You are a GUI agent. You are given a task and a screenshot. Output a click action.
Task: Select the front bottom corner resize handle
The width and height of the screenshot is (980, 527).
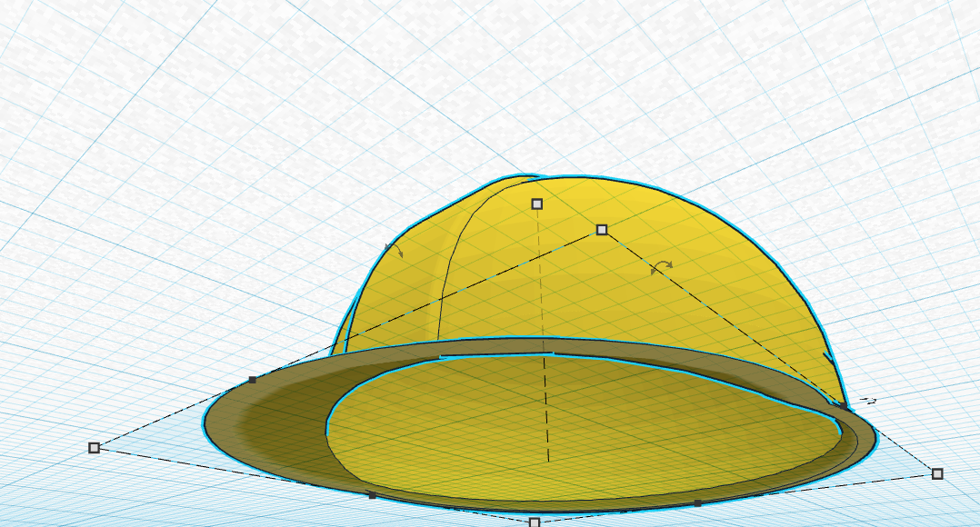coord(535,522)
